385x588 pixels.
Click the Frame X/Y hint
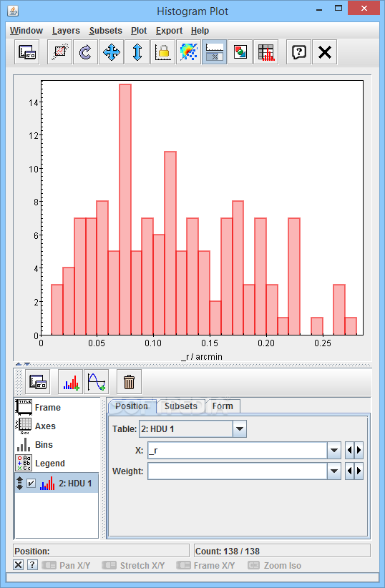point(206,566)
